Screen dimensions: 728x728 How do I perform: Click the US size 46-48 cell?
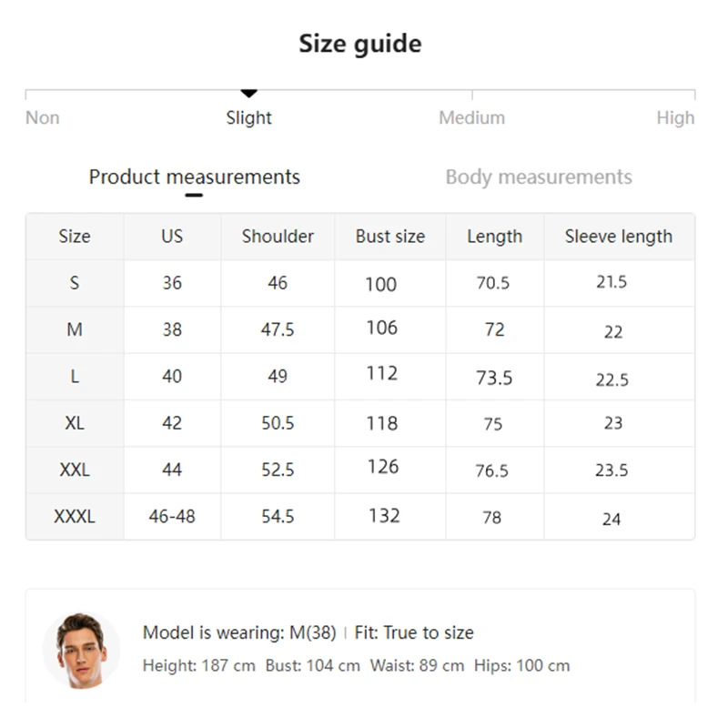[172, 516]
